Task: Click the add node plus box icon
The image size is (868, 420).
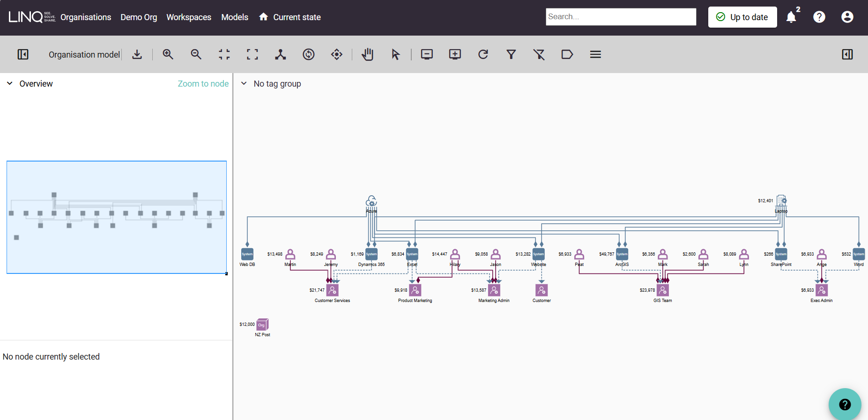Action: tap(455, 54)
